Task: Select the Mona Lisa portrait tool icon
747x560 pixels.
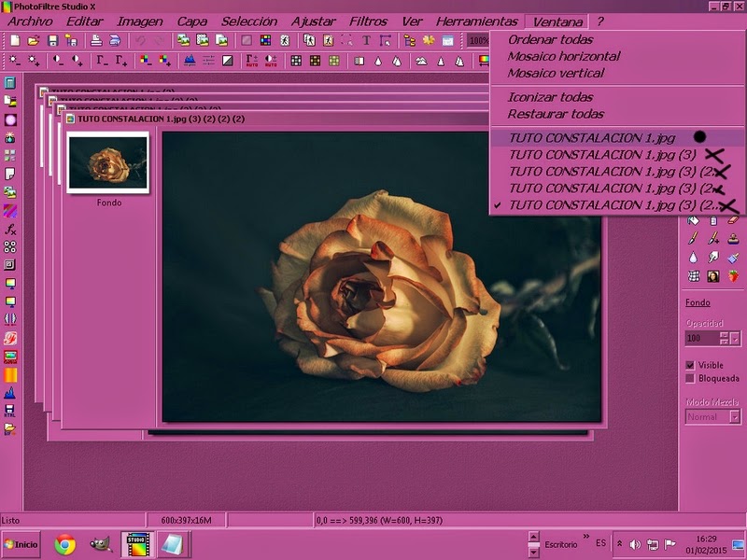Action: (713, 276)
